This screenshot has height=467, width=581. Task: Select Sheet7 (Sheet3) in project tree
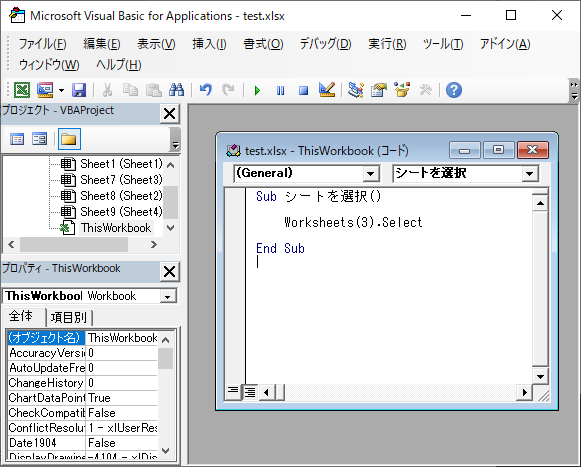click(x=121, y=180)
